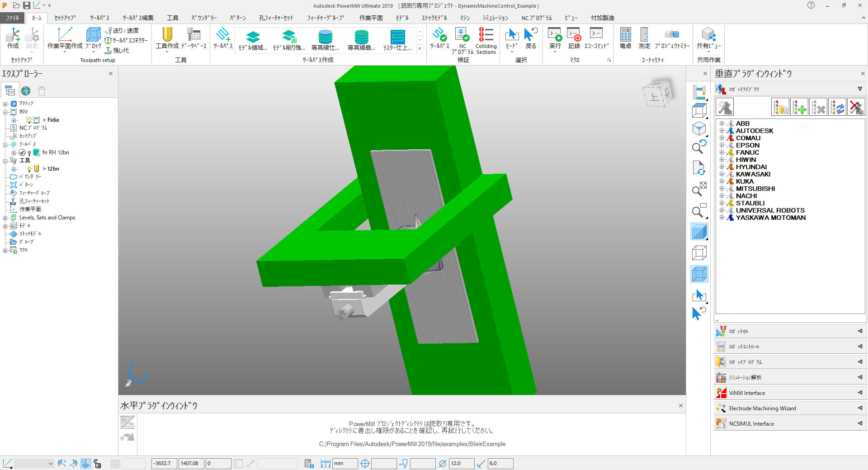Image resolution: width=868 pixels, height=470 pixels.
Task: Click the view cube in the 3D viewport
Action: point(658,94)
